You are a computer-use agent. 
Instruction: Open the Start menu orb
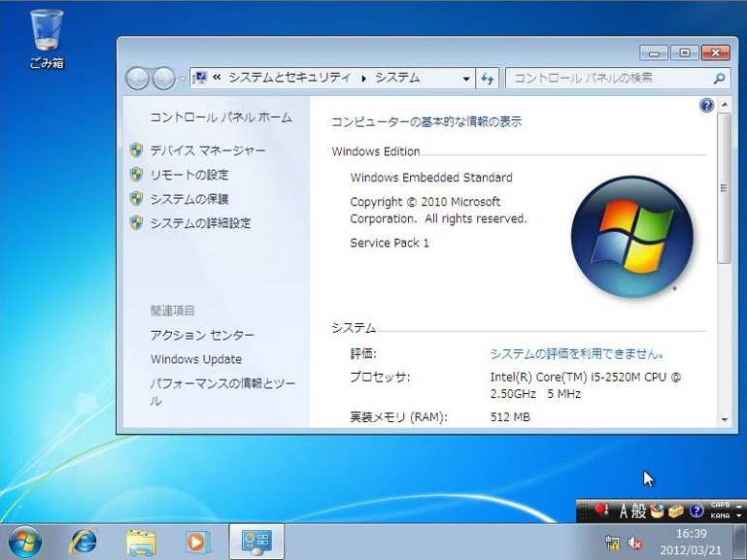click(24, 542)
